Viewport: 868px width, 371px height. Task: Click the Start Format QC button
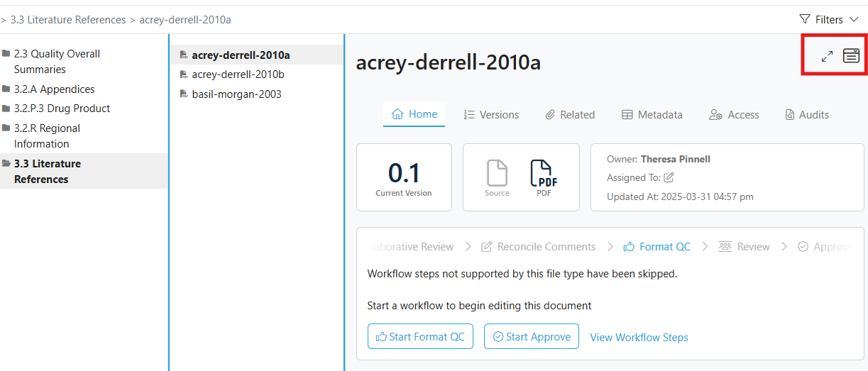click(420, 337)
